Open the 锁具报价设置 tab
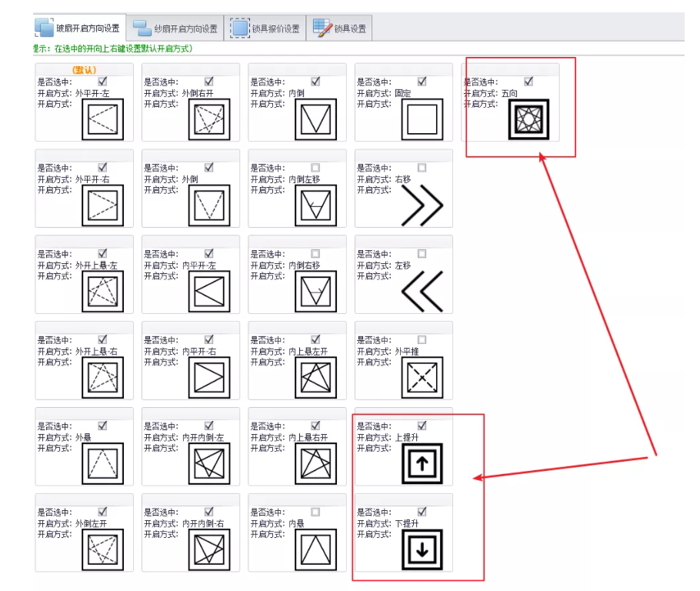 [x=265, y=29]
